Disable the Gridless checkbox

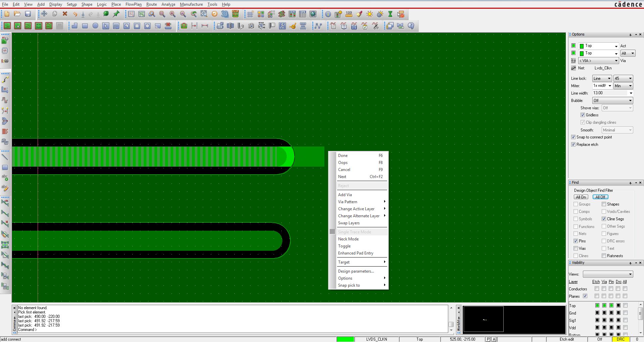pos(583,115)
